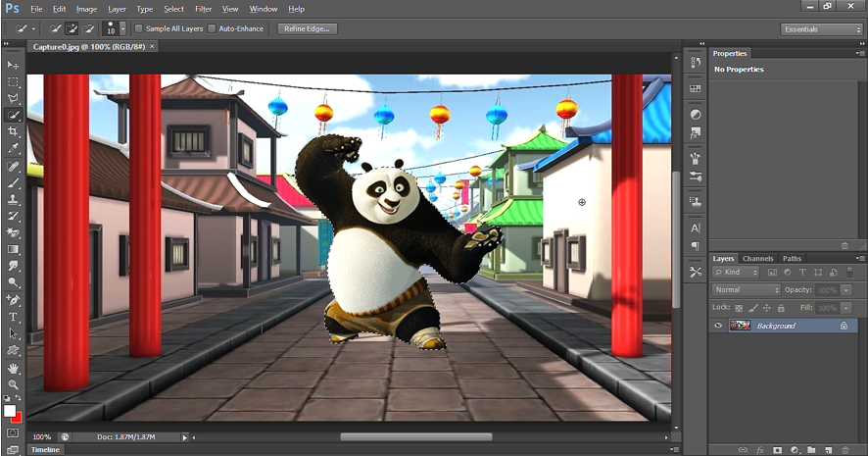Select the History Brush tool
The image size is (868, 456).
click(x=13, y=216)
